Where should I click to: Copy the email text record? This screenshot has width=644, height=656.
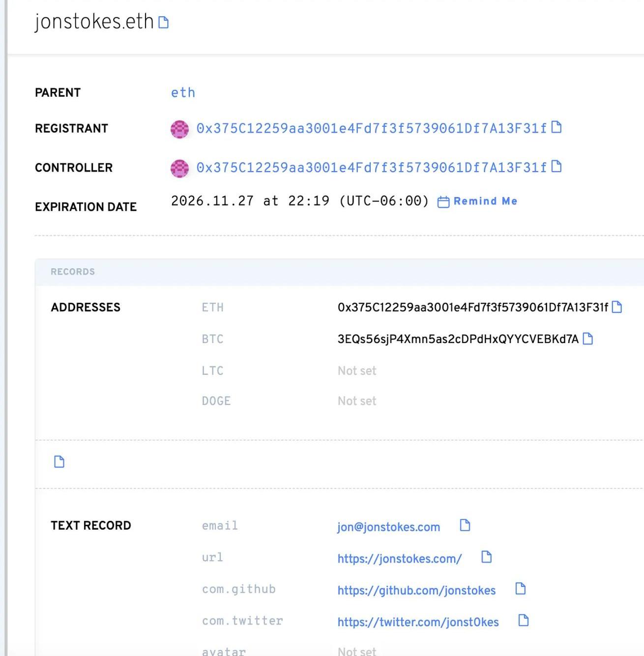(465, 525)
